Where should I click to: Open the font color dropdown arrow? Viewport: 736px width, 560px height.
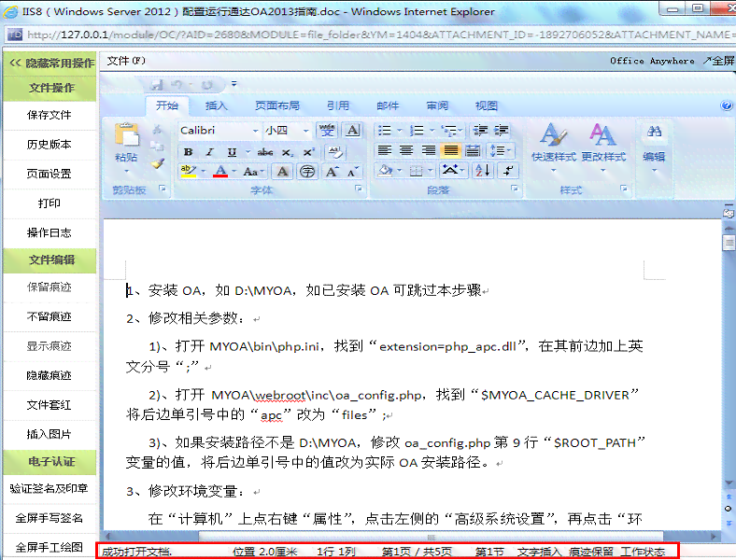coord(234,171)
